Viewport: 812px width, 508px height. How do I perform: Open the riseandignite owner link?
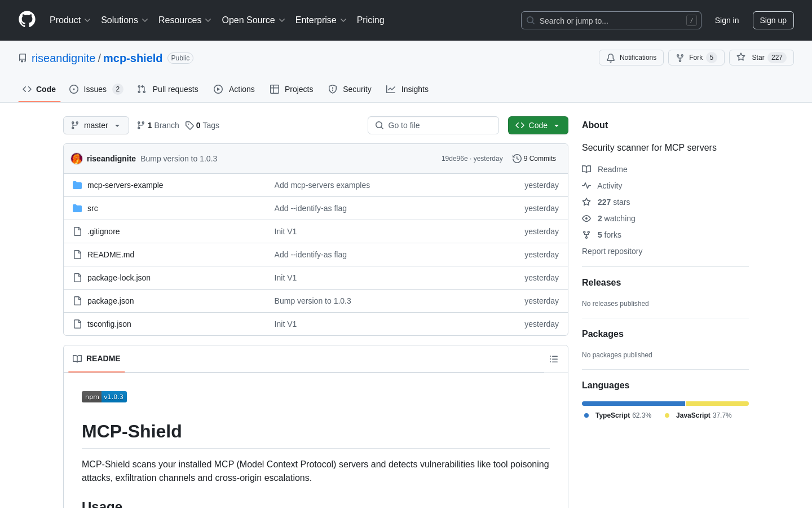[63, 58]
